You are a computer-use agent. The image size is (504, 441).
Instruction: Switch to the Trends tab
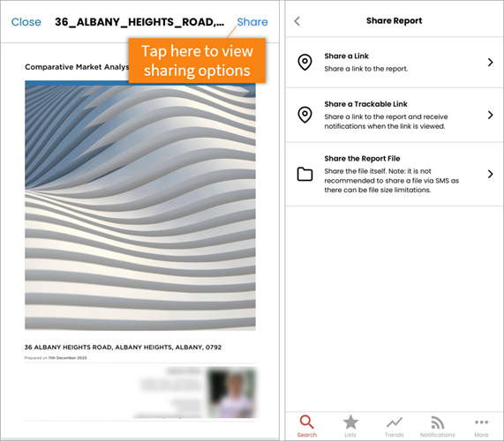pyautogui.click(x=395, y=426)
